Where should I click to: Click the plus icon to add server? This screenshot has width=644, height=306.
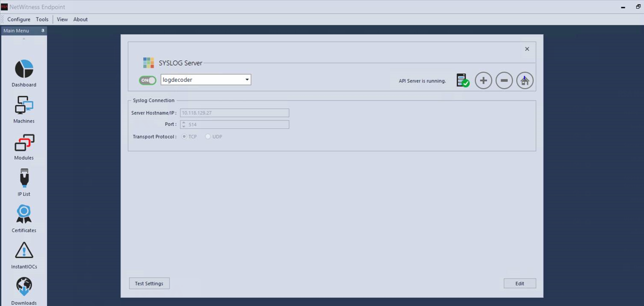click(483, 80)
